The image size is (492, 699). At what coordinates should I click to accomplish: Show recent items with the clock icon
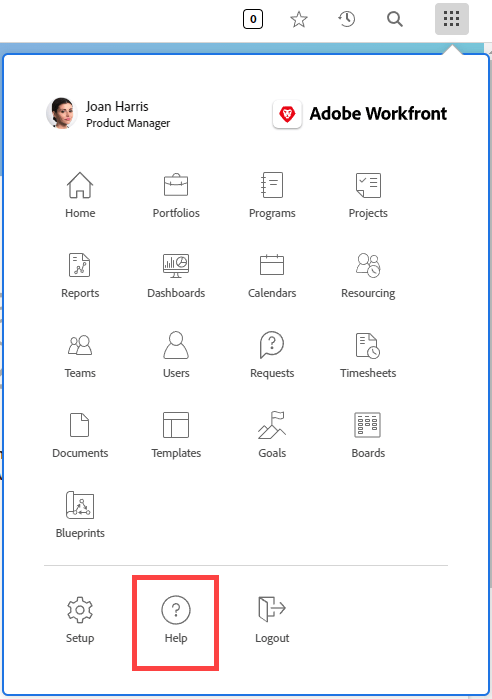click(x=346, y=19)
